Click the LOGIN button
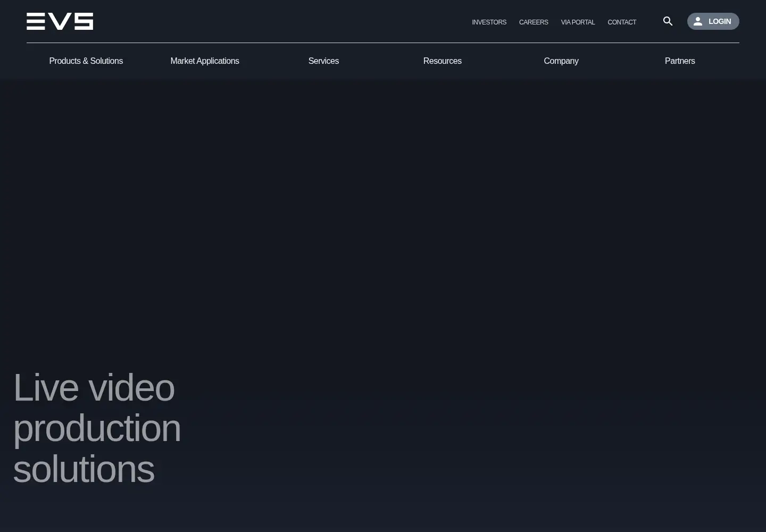 click(713, 21)
